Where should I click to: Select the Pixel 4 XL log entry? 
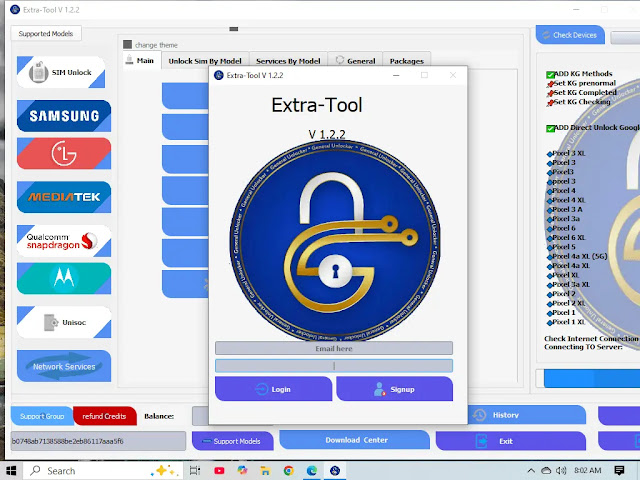pyautogui.click(x=567, y=200)
